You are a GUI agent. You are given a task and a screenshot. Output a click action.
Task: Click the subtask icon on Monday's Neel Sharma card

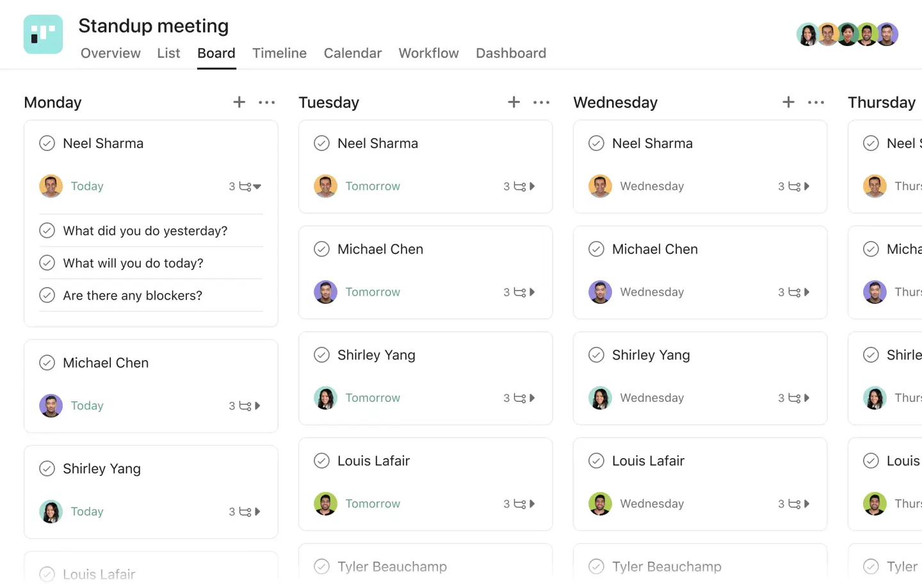(x=245, y=186)
